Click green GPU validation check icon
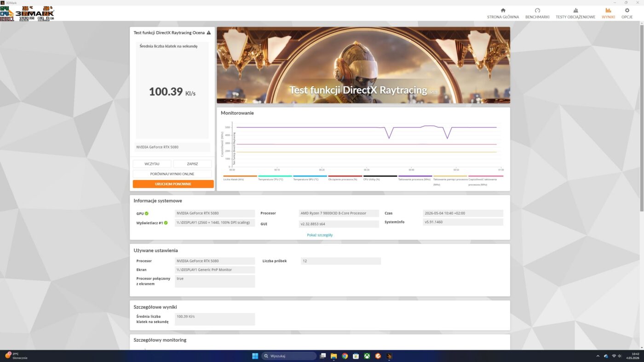644x362 pixels. pyautogui.click(x=147, y=214)
